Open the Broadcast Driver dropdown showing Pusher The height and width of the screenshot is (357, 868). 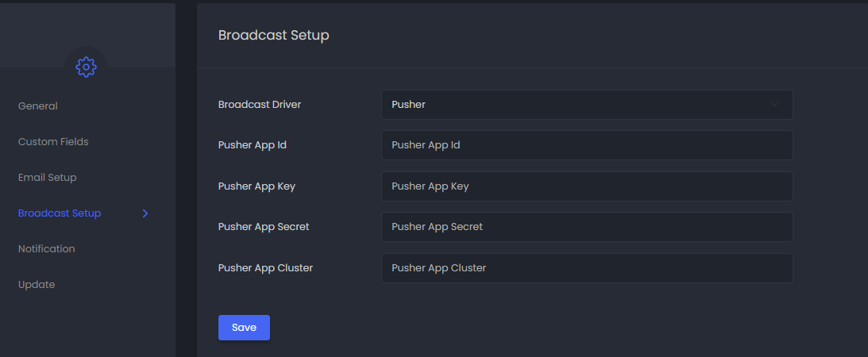click(x=586, y=105)
